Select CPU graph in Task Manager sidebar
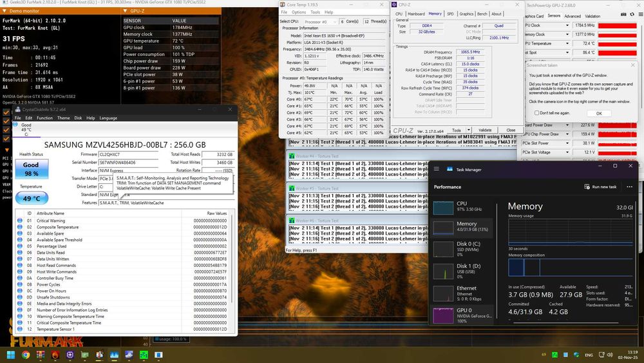This screenshot has height=363, width=644. 443,208
